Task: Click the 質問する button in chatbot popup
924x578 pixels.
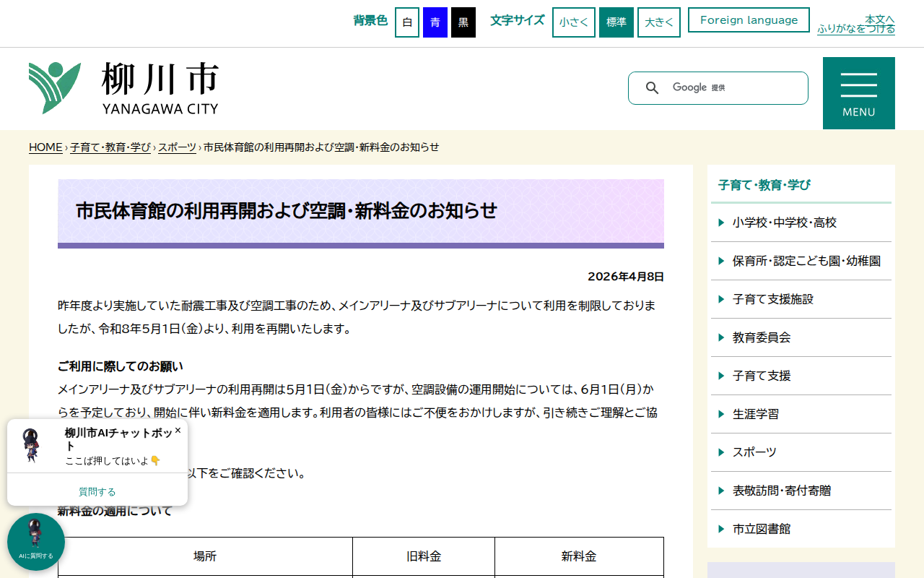Action: click(x=97, y=492)
